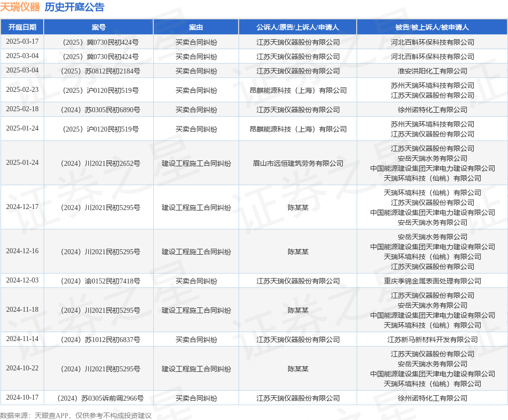Click 买卖合同纠纷 in the 2025-03-17 row
Image resolution: width=508 pixels, height=420 pixels.
coord(196,42)
